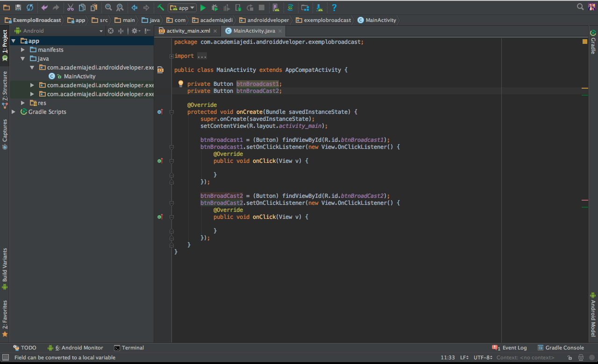This screenshot has height=364, width=598.
Task: Click the Save All floppy disk icon
Action: coord(18,7)
